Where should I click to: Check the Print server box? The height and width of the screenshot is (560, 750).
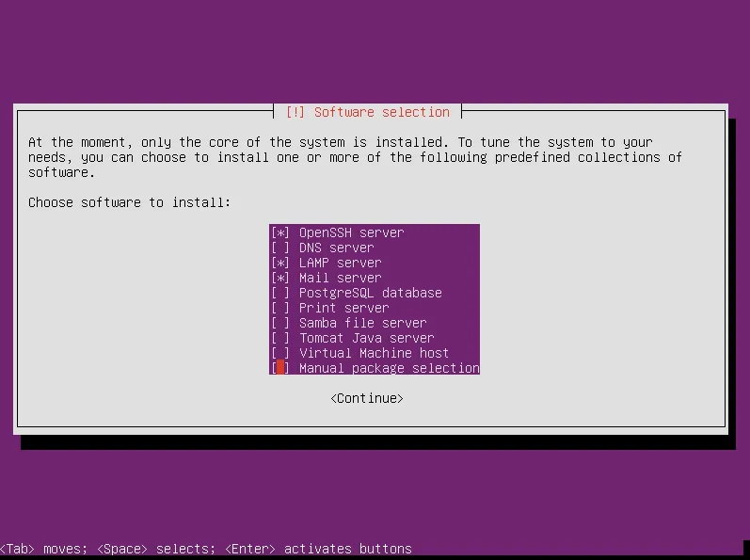click(280, 308)
